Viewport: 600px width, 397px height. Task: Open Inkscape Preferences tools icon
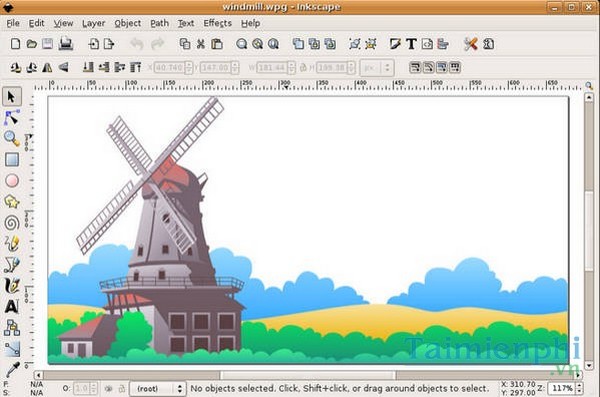tap(471, 44)
